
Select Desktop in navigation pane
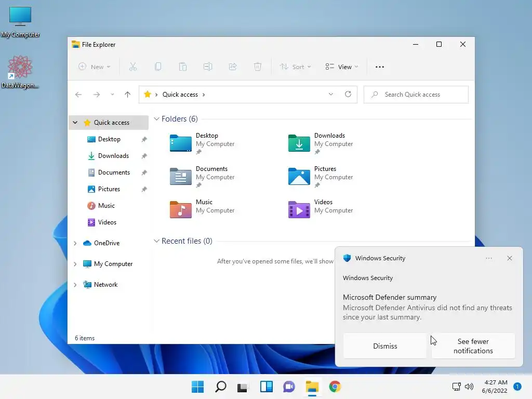tap(109, 139)
